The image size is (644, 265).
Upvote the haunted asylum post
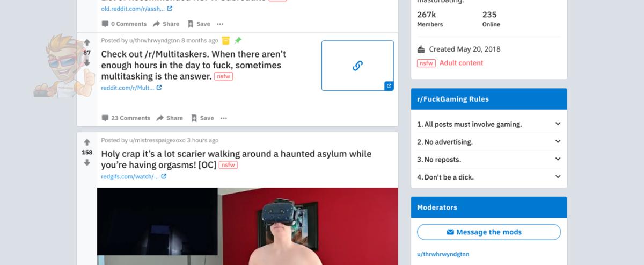coord(87,142)
